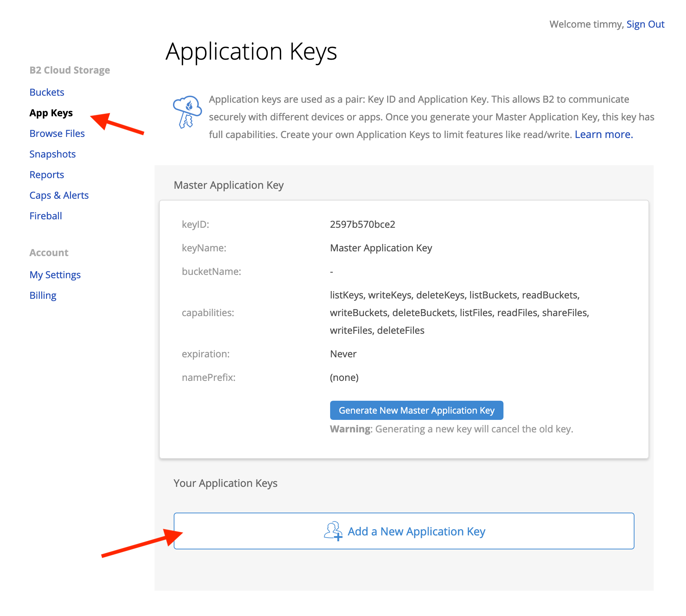Click the Master Application Key section title

pyautogui.click(x=229, y=185)
